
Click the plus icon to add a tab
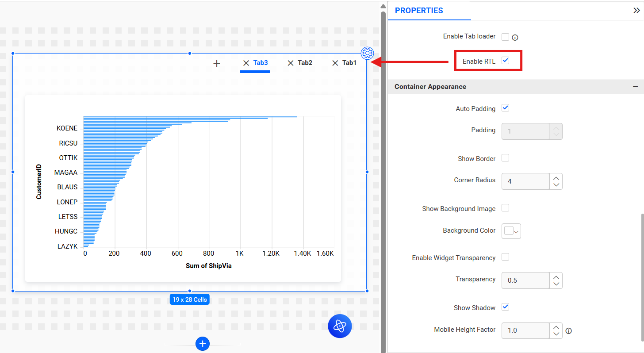click(217, 63)
